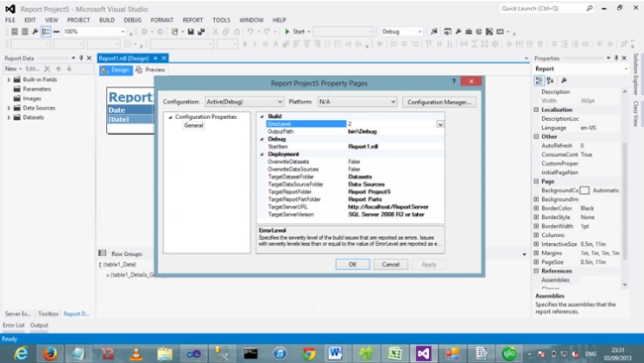Click the wrench icon in left toolbar
Screen dimensions: 644x363
tap(36, 32)
